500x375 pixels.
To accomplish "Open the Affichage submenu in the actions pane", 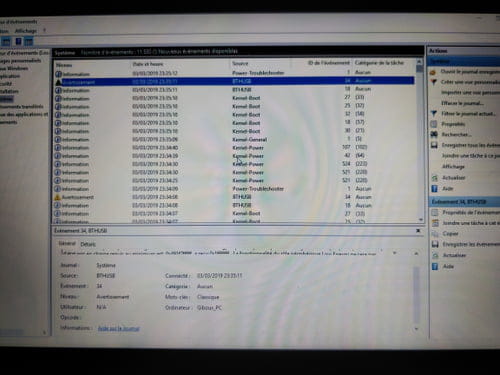I will pos(453,166).
